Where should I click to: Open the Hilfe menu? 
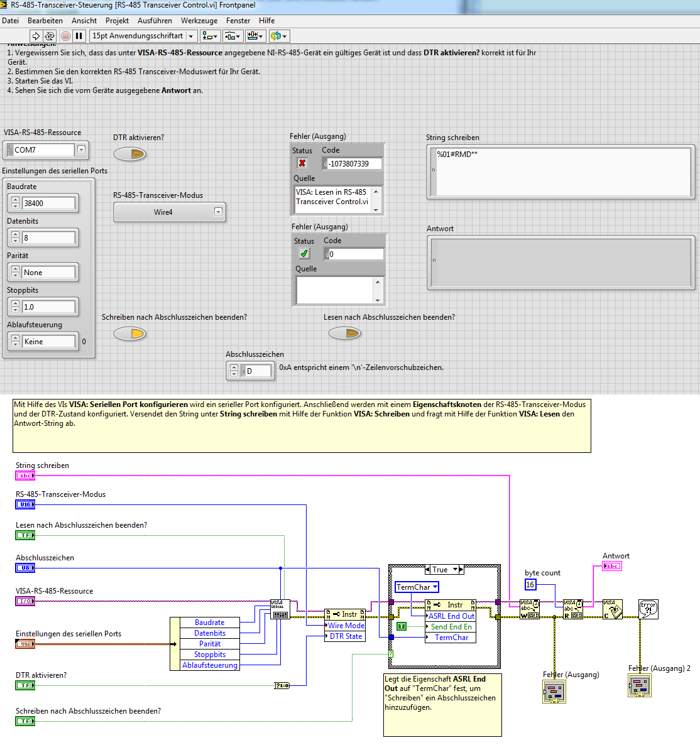tap(266, 21)
